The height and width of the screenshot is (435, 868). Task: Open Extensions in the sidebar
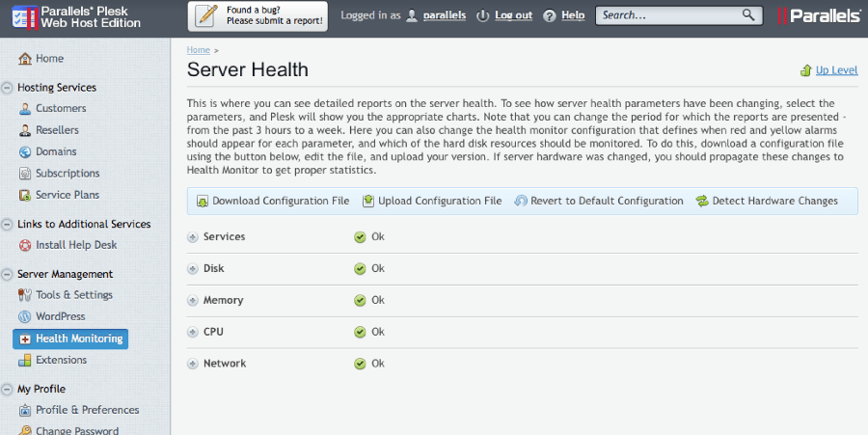point(61,360)
